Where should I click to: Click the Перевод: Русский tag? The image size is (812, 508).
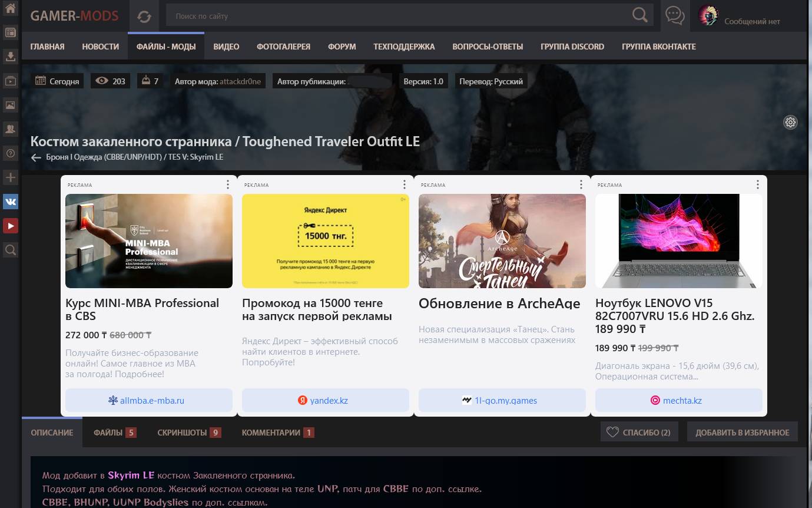[491, 81]
